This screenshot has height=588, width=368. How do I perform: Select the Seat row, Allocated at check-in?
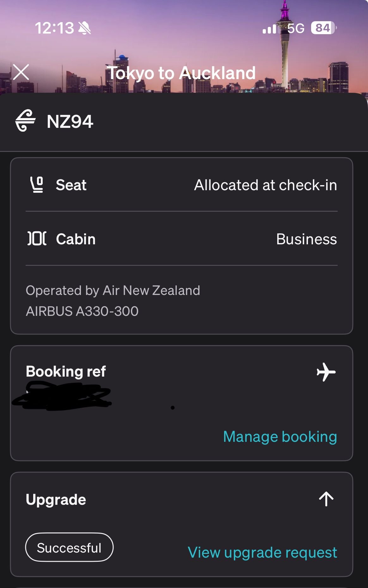point(181,185)
